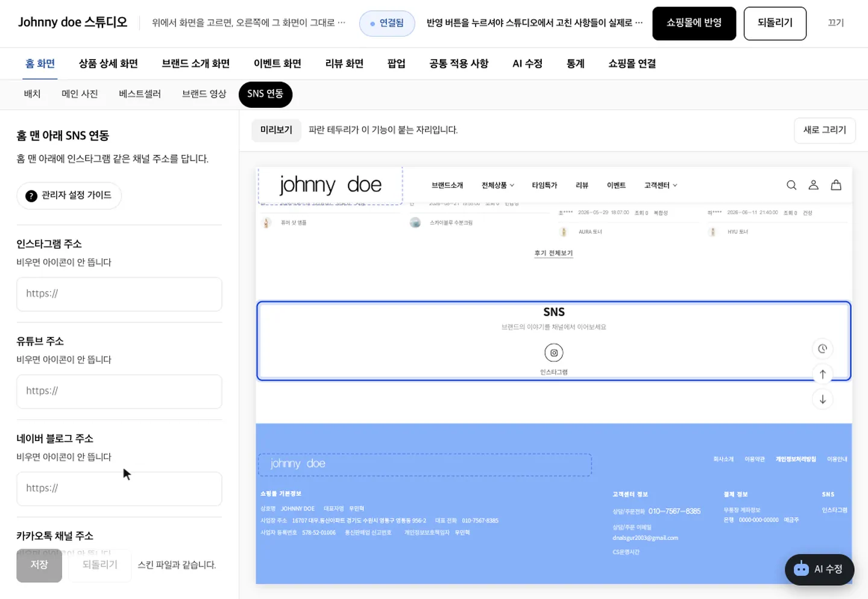Click dnalsgur2003@gmail.com in footer
The width and height of the screenshot is (868, 599).
click(645, 538)
